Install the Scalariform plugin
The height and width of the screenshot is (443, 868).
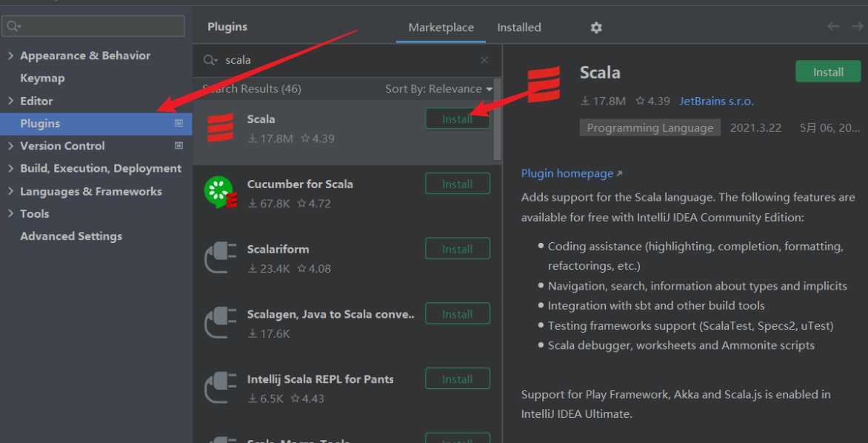[x=457, y=249]
